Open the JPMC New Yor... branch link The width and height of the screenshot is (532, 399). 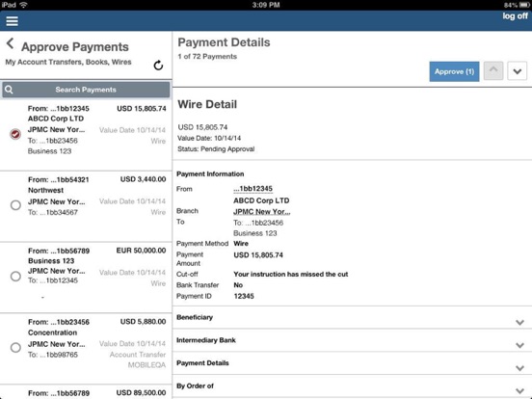[x=261, y=212]
